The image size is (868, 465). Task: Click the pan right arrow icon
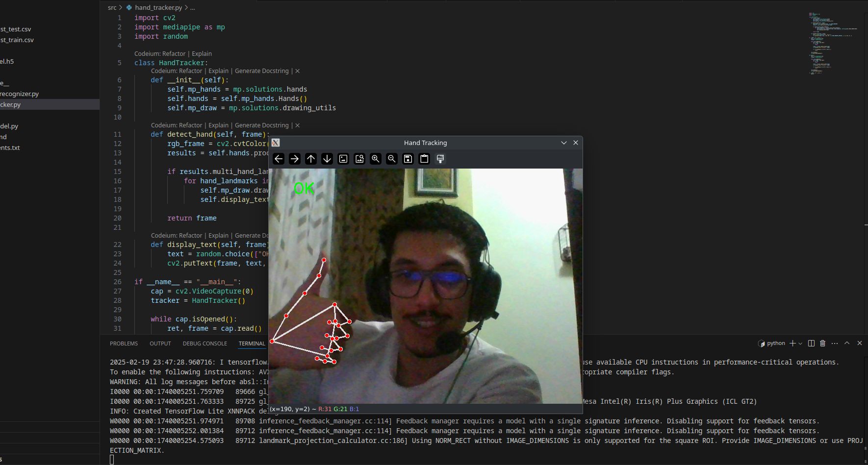click(295, 159)
